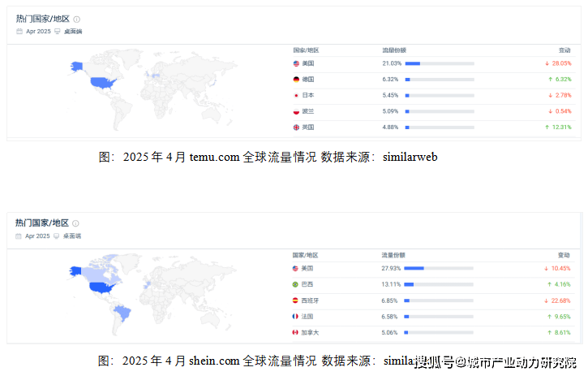Click the 21.03% traffic share bar
The image size is (588, 376).
pos(440,63)
